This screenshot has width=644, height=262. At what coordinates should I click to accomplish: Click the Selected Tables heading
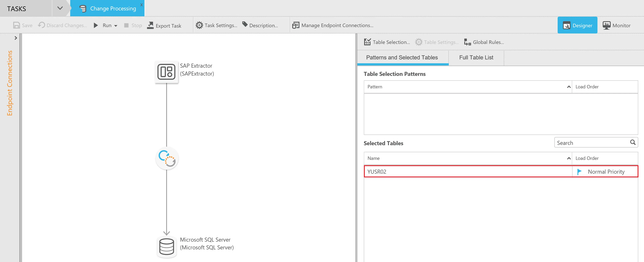tap(383, 143)
